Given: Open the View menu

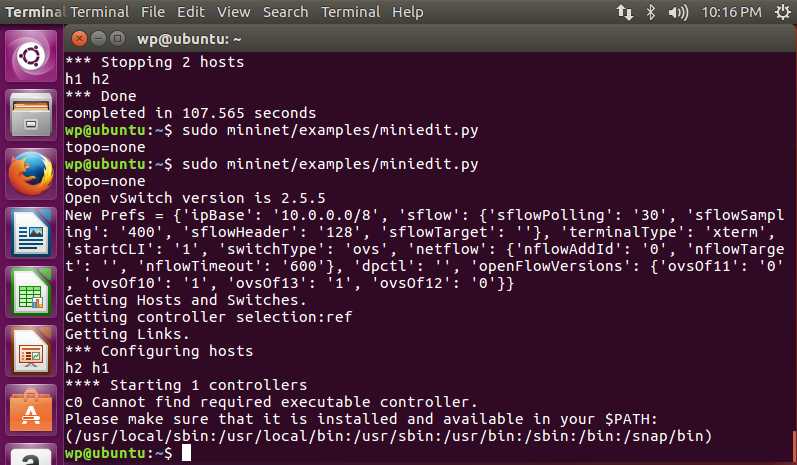Looking at the screenshot, I should pos(233,12).
